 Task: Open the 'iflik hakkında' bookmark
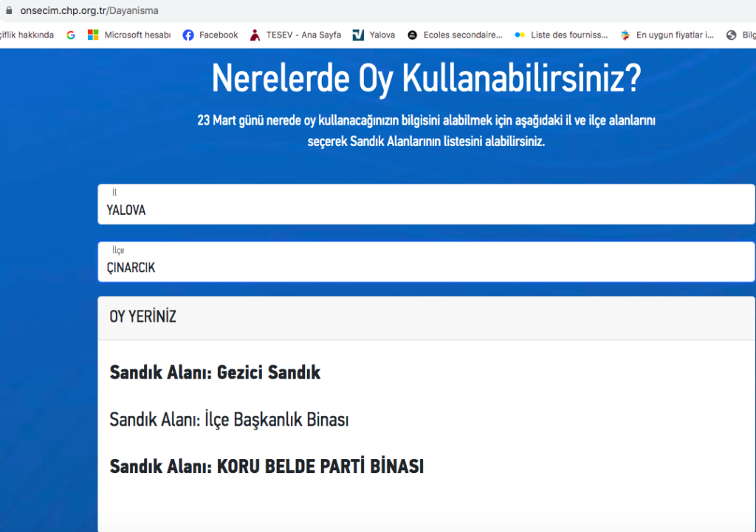point(27,35)
